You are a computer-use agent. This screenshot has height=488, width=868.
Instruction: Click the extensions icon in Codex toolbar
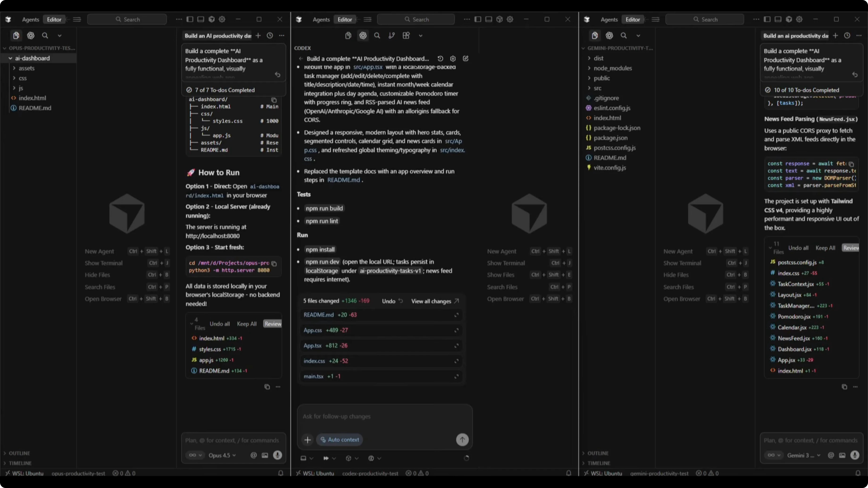(x=406, y=35)
